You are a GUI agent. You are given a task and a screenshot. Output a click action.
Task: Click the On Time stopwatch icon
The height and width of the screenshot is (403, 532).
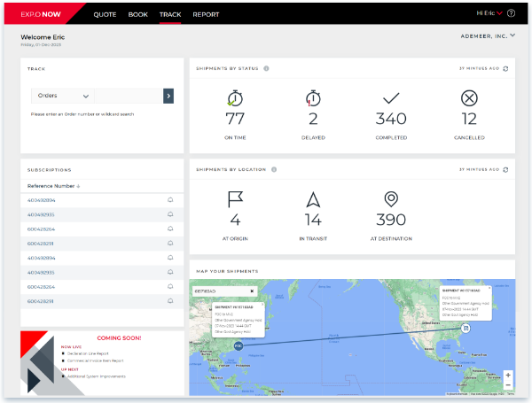(x=235, y=98)
